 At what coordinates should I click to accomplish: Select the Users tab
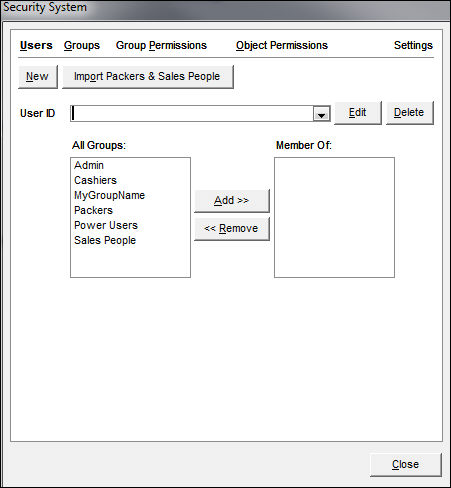click(x=36, y=45)
